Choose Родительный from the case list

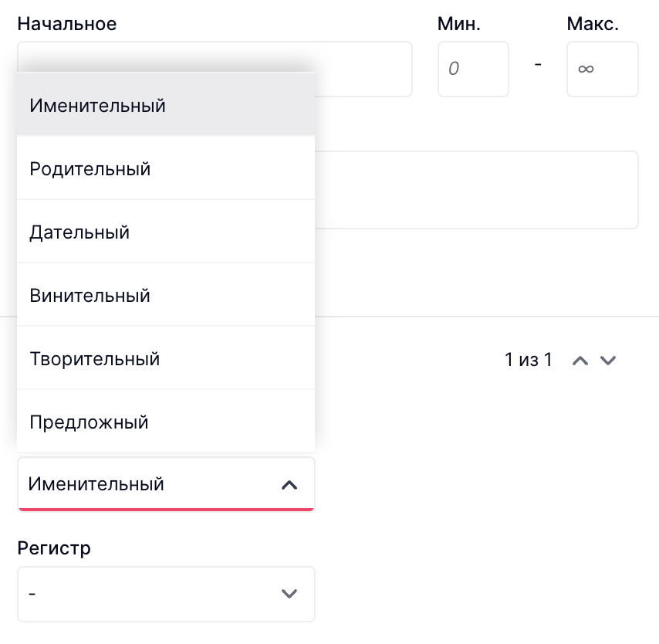click(166, 168)
